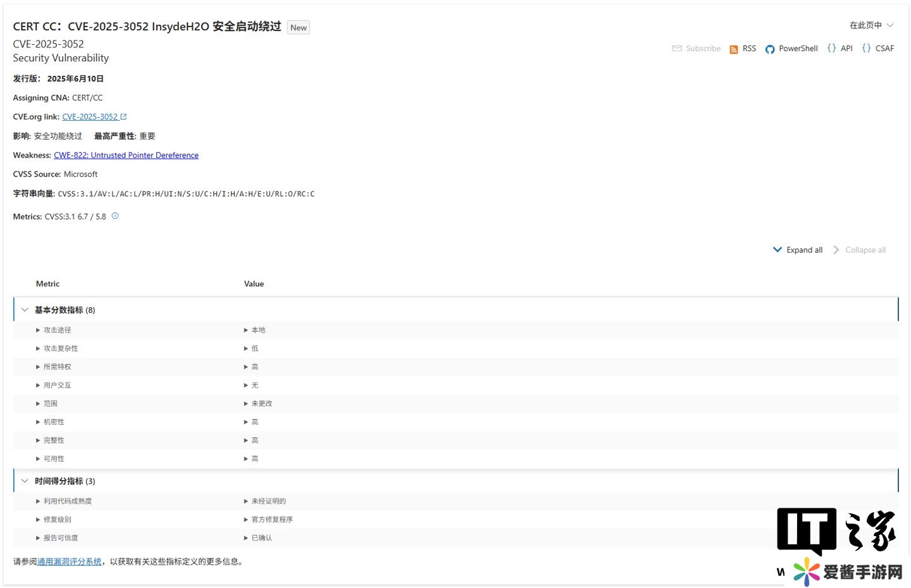Click Expand all button

pyautogui.click(x=798, y=250)
